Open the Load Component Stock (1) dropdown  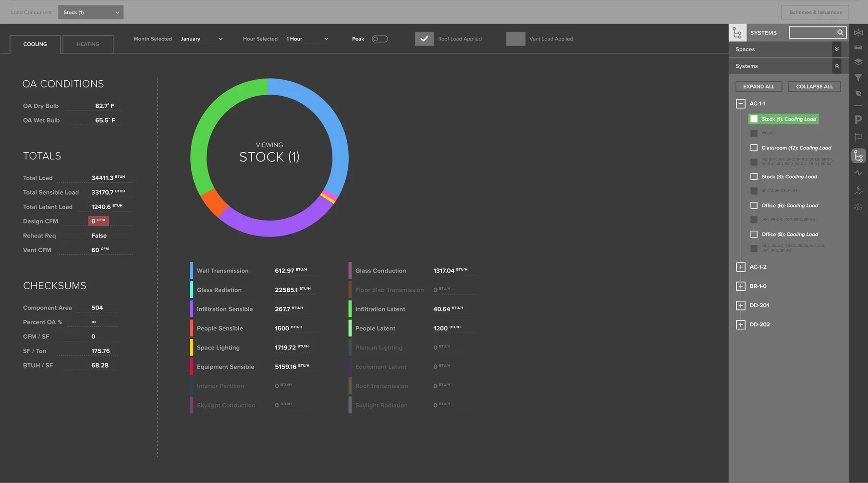[x=91, y=12]
